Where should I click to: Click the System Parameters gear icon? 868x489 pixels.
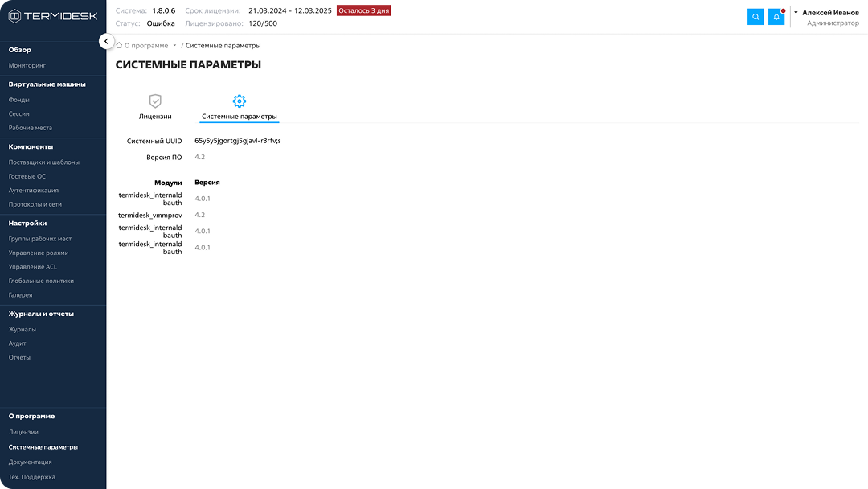239,101
